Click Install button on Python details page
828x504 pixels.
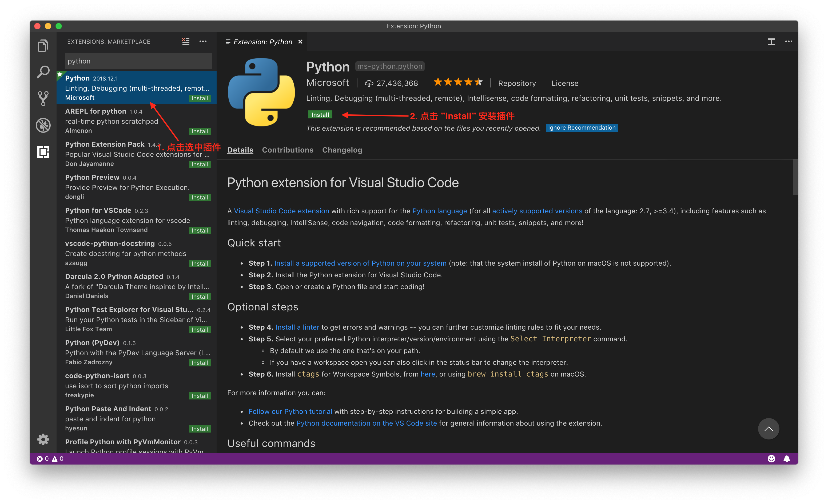pyautogui.click(x=320, y=115)
